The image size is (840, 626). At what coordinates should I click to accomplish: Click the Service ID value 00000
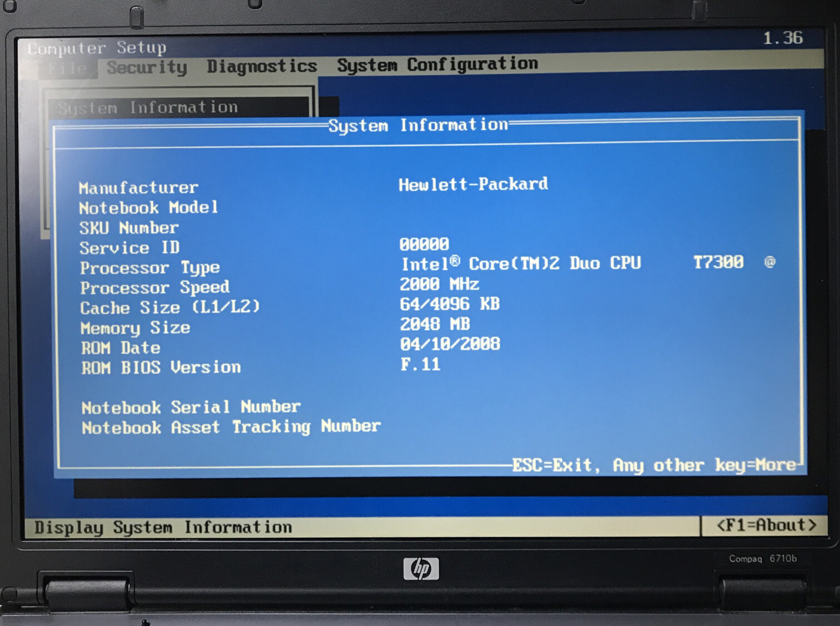coord(424,244)
